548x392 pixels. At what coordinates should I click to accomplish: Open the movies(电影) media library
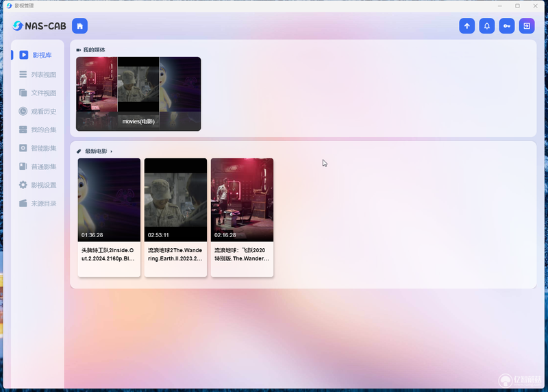[x=138, y=94]
